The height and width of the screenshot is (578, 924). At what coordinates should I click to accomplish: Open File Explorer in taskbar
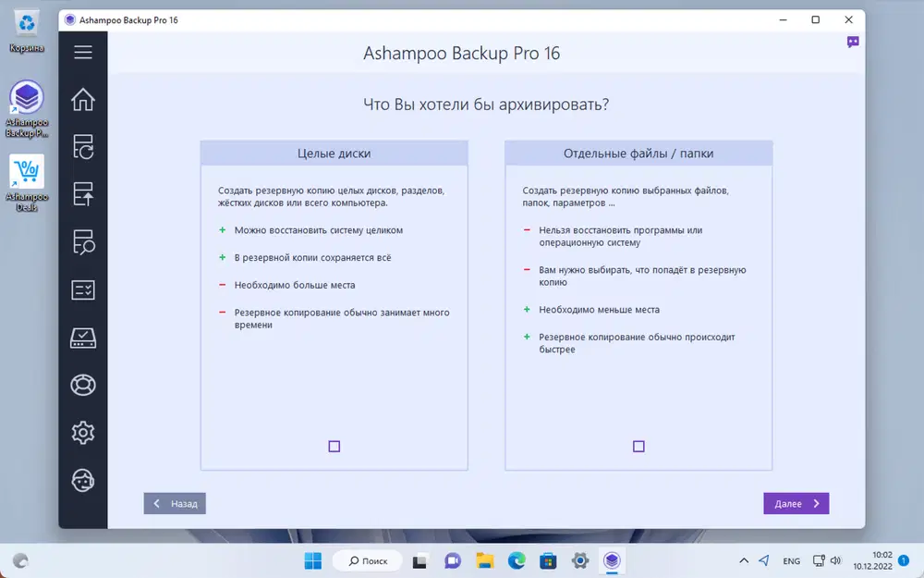click(x=484, y=561)
